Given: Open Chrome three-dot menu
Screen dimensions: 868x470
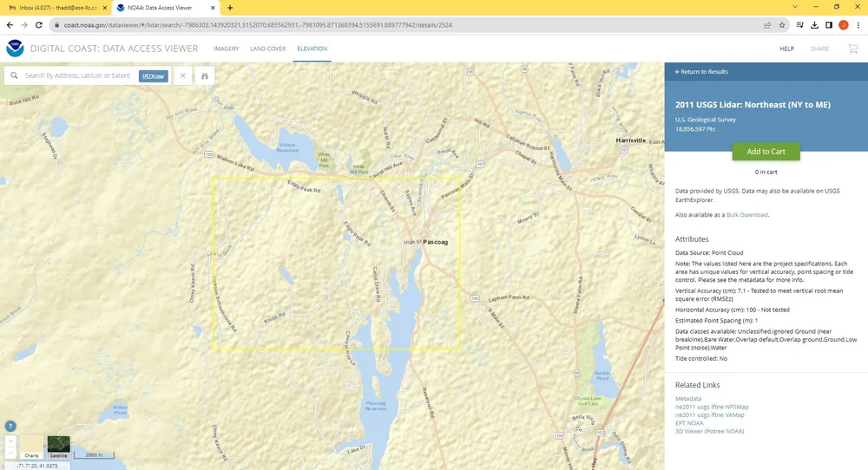Looking at the screenshot, I should click(858, 25).
